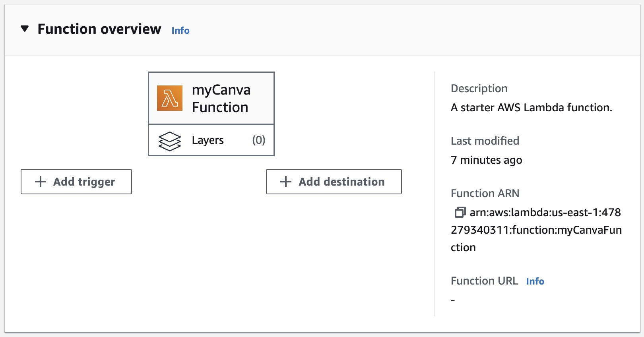
Task: Select the myCanvaFunction name in the box
Action: click(x=221, y=99)
